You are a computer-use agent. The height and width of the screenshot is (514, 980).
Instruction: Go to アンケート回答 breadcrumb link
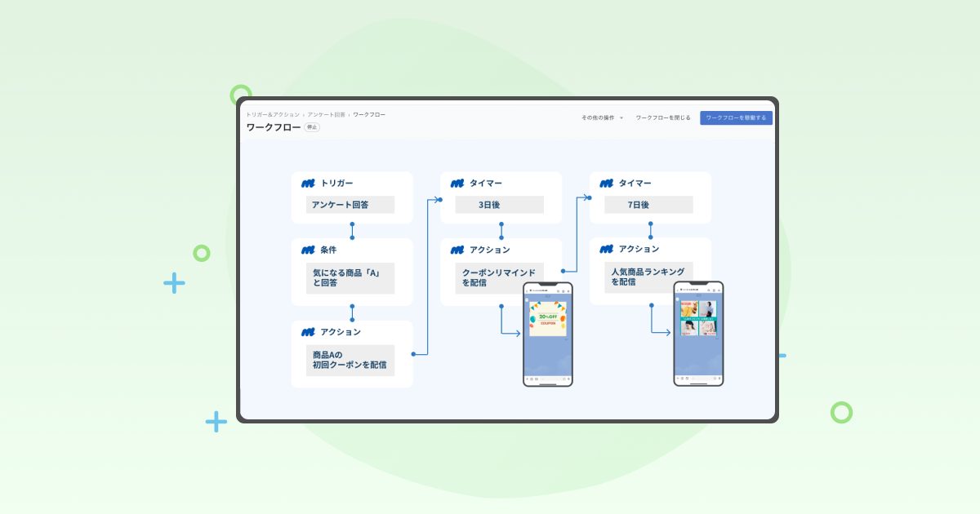point(326,115)
